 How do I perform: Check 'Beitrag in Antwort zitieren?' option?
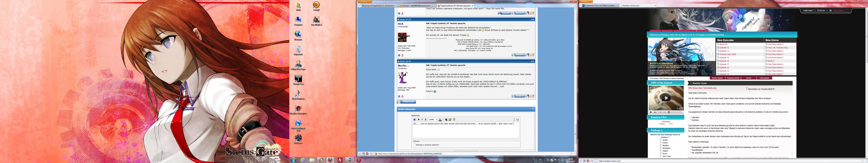pyautogui.click(x=415, y=145)
